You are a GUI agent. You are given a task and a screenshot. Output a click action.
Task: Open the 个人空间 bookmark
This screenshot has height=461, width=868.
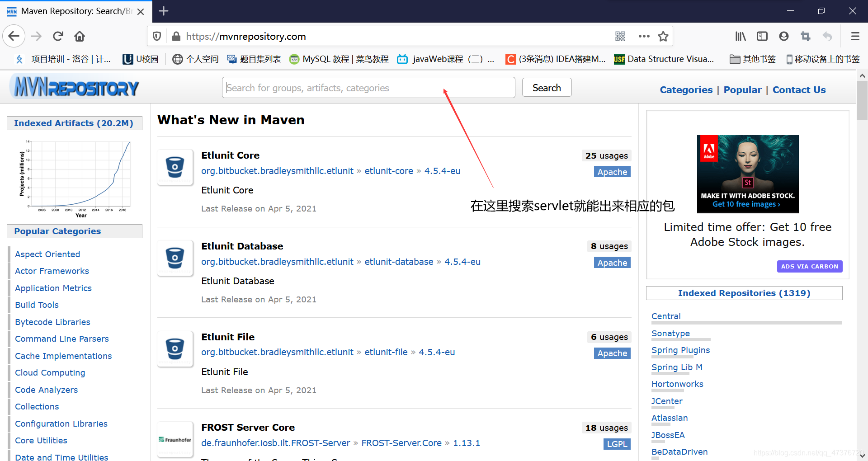tap(195, 59)
